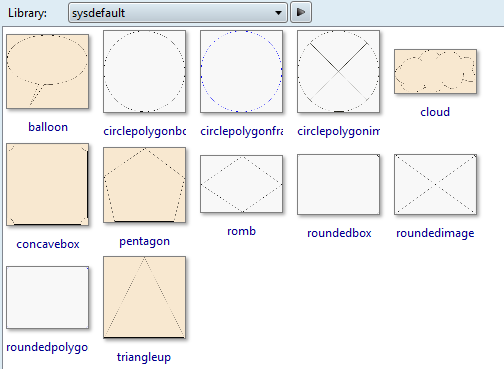
Task: Click the 'circlepolygonbc' label text
Action: [x=144, y=131]
